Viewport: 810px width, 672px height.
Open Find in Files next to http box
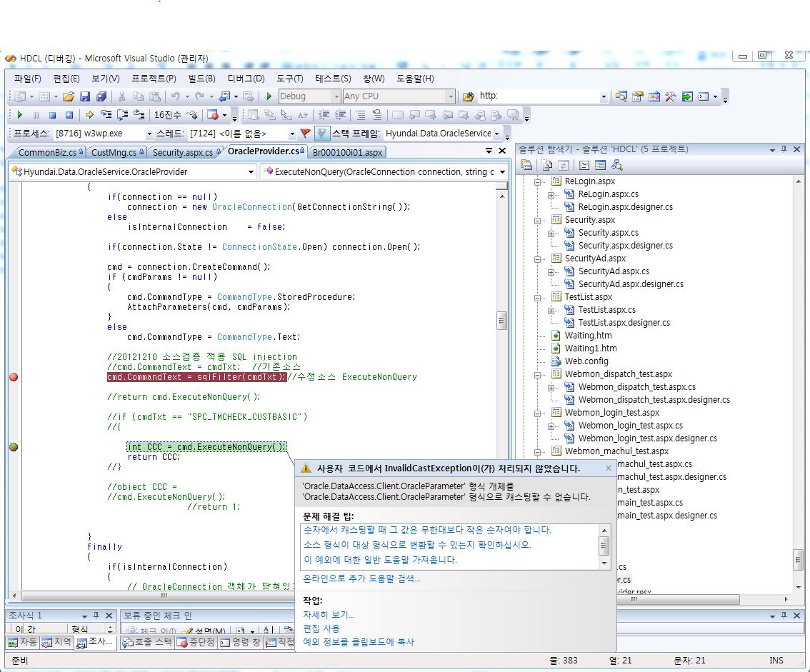pyautogui.click(x=468, y=96)
